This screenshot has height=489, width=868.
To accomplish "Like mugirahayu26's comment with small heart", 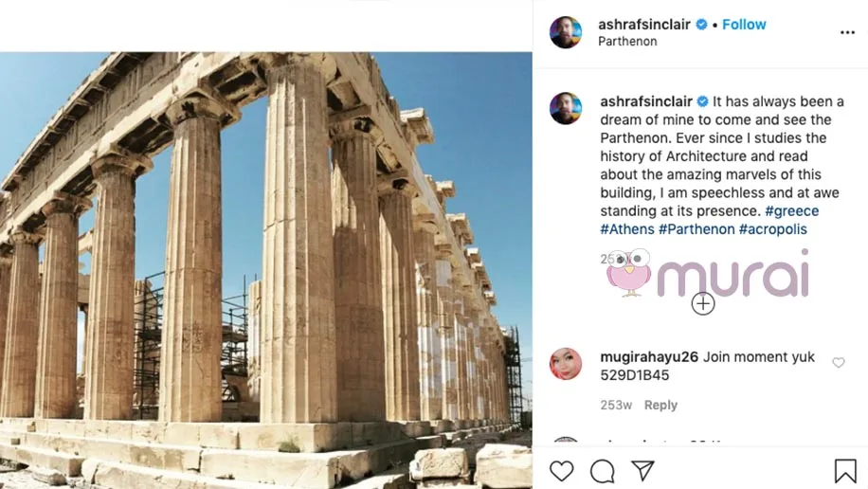I will pyautogui.click(x=839, y=363).
